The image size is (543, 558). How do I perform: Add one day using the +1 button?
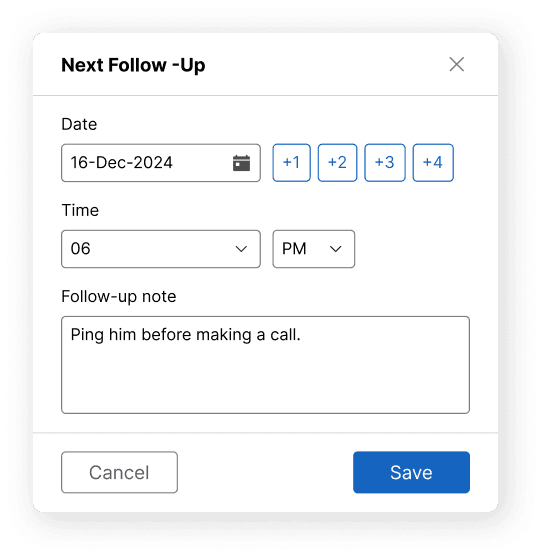pos(291,163)
